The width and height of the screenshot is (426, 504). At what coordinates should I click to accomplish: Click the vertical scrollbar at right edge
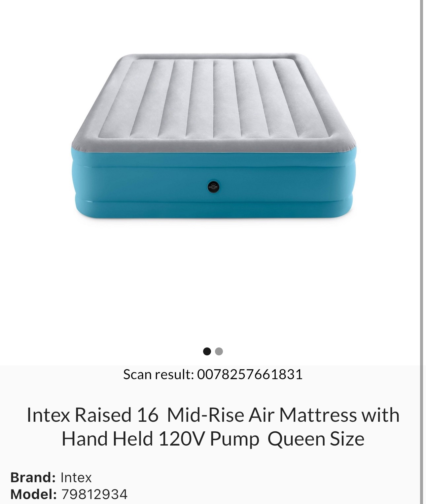tap(422, 252)
